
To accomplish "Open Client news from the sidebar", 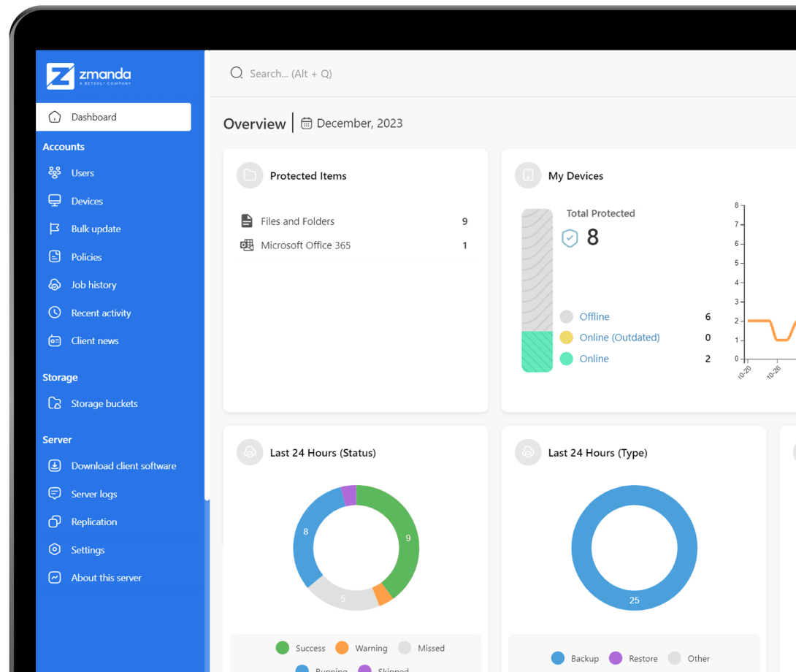I will [x=54, y=340].
